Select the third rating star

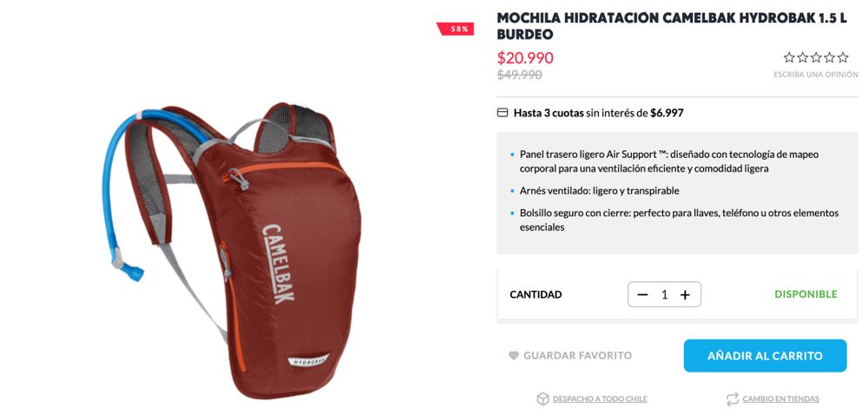pyautogui.click(x=816, y=57)
